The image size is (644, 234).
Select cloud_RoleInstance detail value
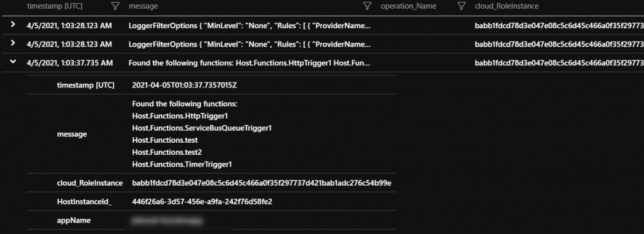[x=262, y=183]
